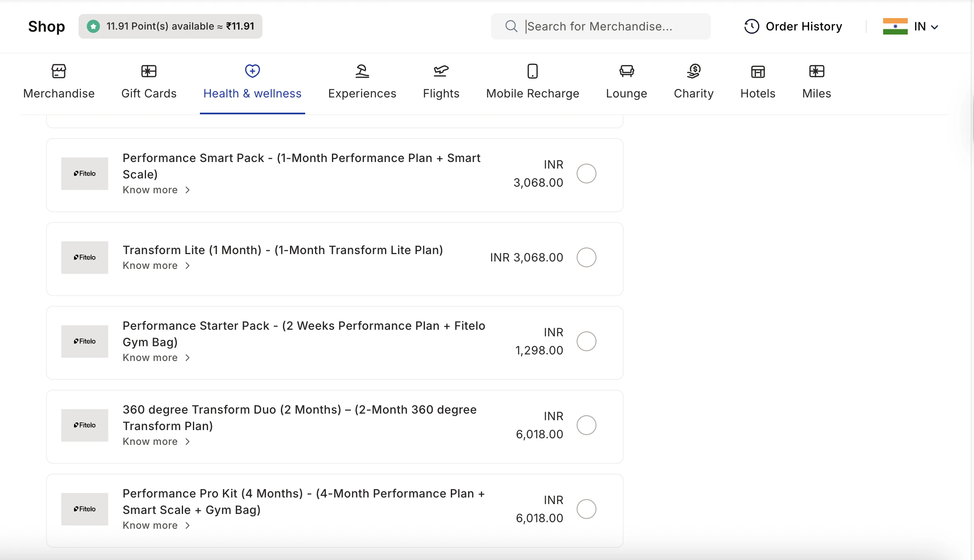
Task: Click Transform Lite (1 Month) title text
Action: pyautogui.click(x=283, y=250)
